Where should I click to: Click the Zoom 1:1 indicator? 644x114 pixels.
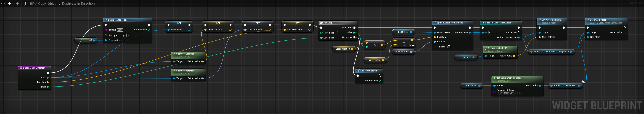coord(635,3)
